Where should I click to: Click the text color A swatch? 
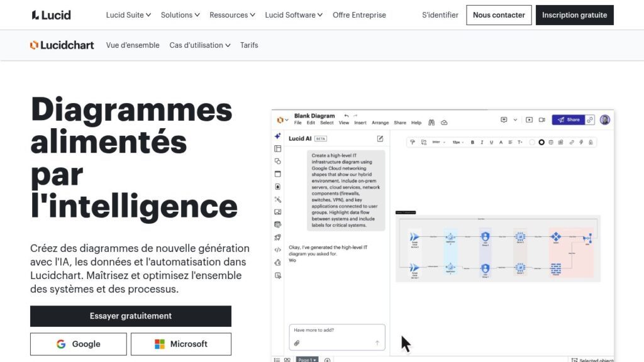pyautogui.click(x=501, y=142)
